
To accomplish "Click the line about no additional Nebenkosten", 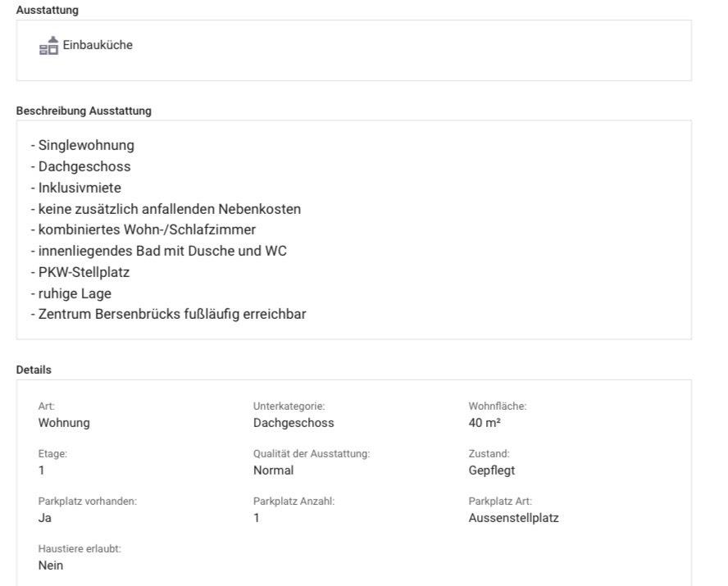I will tap(166, 209).
